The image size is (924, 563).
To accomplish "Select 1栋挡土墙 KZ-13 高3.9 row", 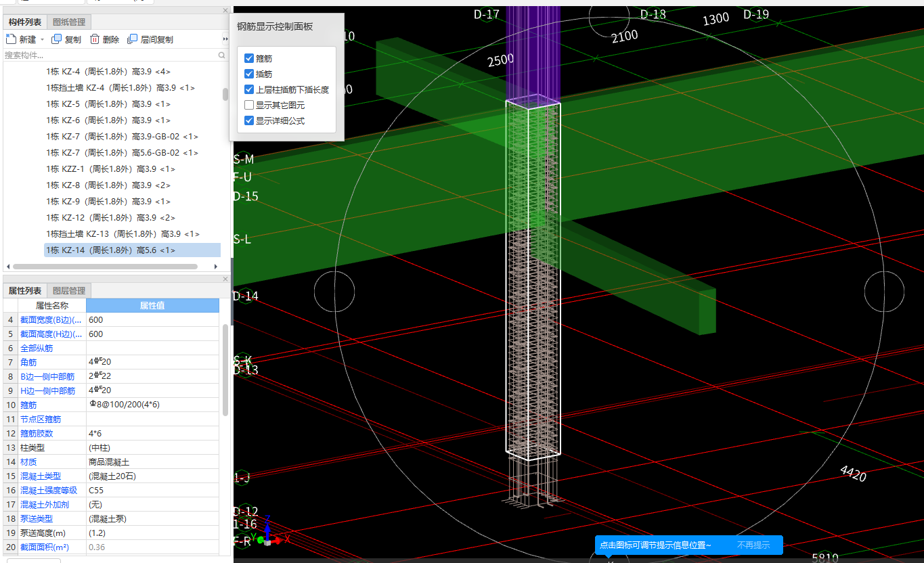I will click(123, 233).
